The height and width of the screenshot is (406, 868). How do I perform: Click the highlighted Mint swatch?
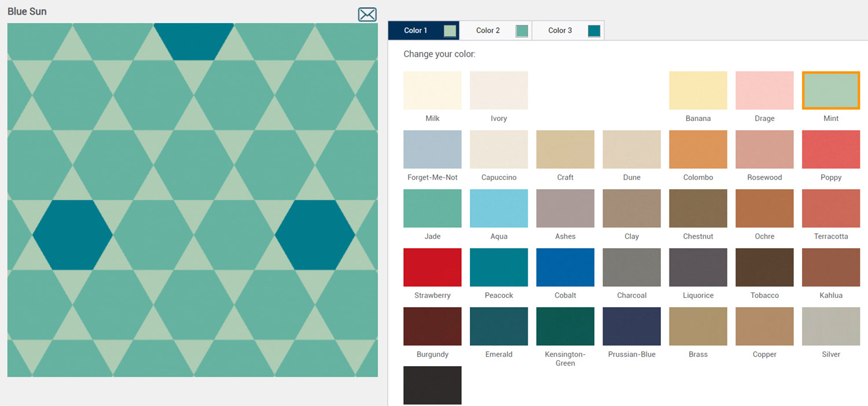pos(830,91)
